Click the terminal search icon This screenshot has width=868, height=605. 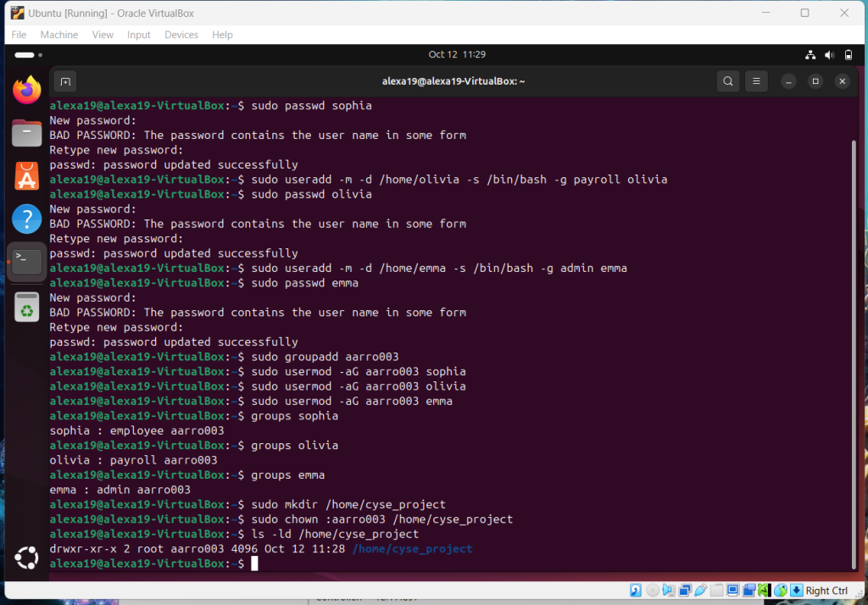727,81
